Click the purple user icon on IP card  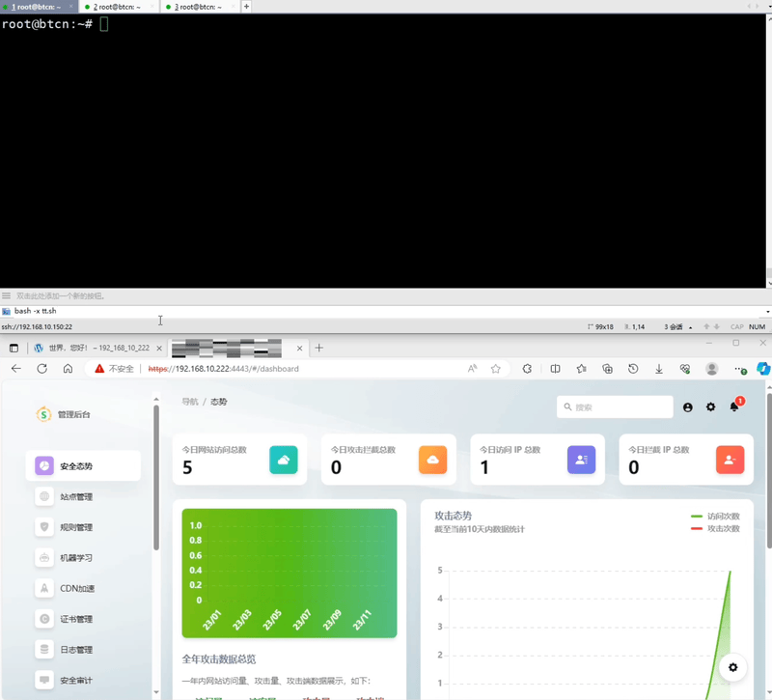pyautogui.click(x=582, y=460)
